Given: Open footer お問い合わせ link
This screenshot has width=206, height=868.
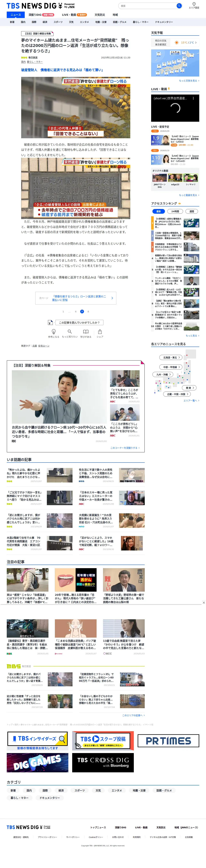Looking at the screenshot, I should point(118,837).
